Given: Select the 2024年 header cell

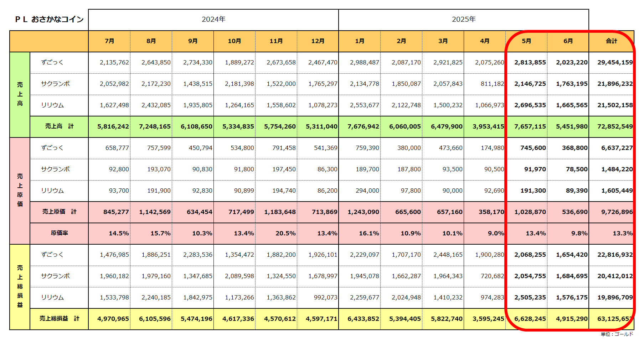Looking at the screenshot, I should click(213, 20).
